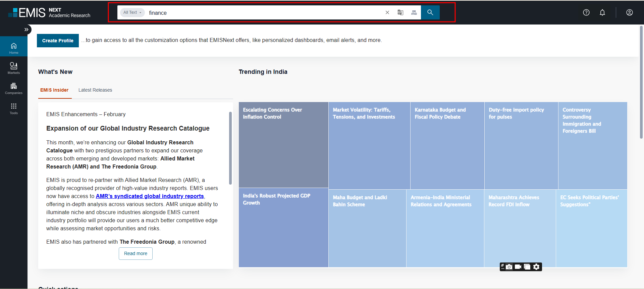This screenshot has height=289, width=644.
Task: Switch to the Latest Releases tab
Action: click(x=95, y=90)
